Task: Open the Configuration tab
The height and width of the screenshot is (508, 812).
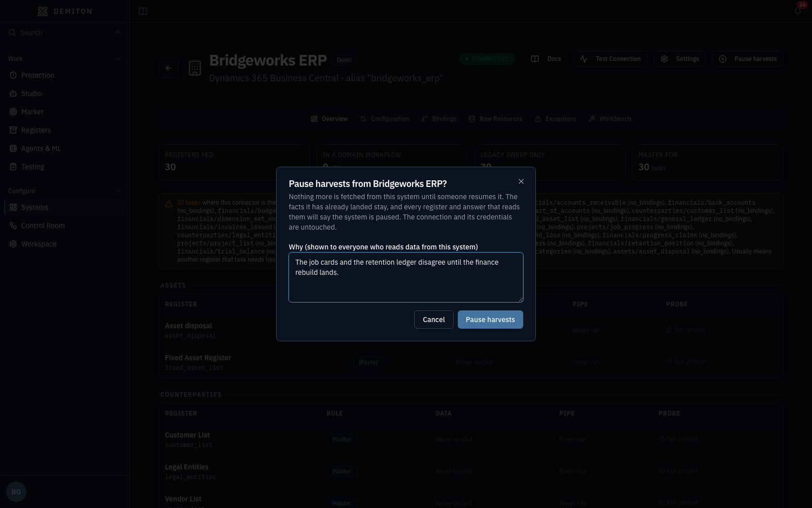Action: 384,119
